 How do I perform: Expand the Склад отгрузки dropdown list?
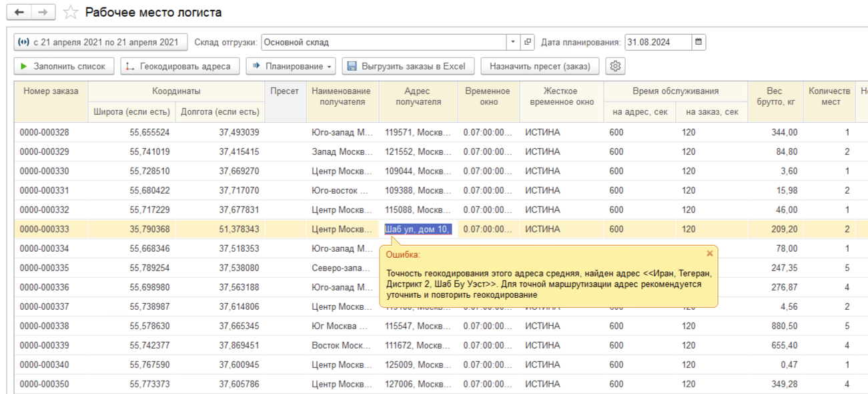click(513, 42)
